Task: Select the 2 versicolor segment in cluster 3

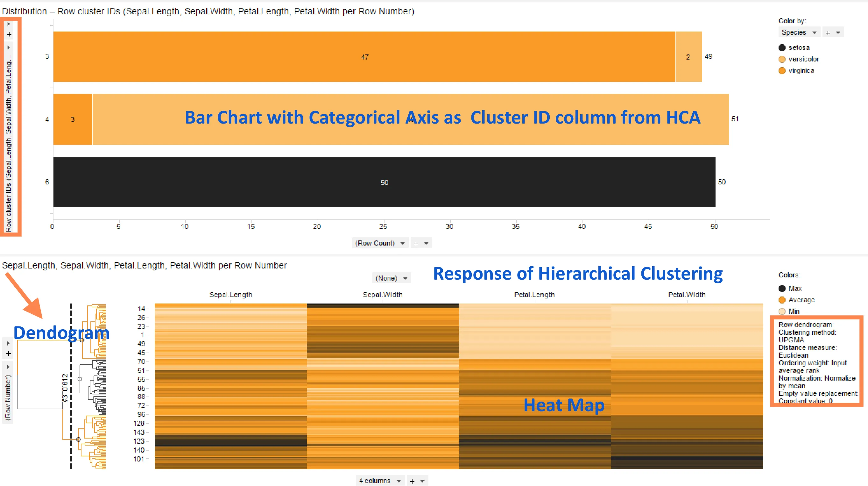Action: [x=689, y=57]
